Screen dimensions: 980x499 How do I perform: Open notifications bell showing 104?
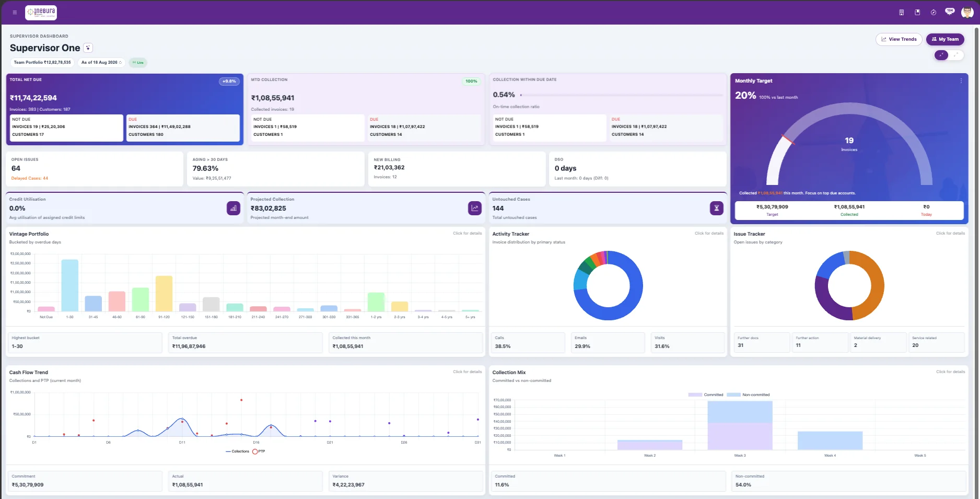coord(949,11)
